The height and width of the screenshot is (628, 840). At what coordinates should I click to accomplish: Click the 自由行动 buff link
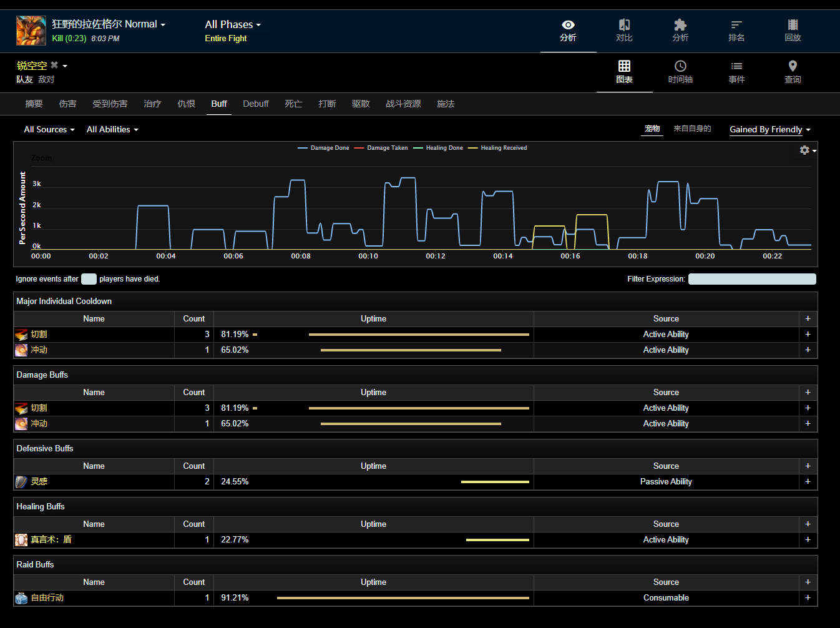tap(47, 598)
